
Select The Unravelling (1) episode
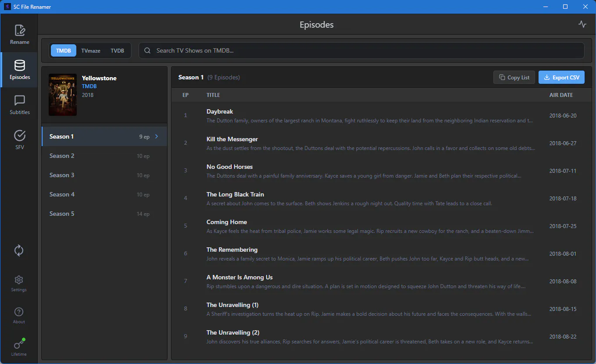[382, 309]
